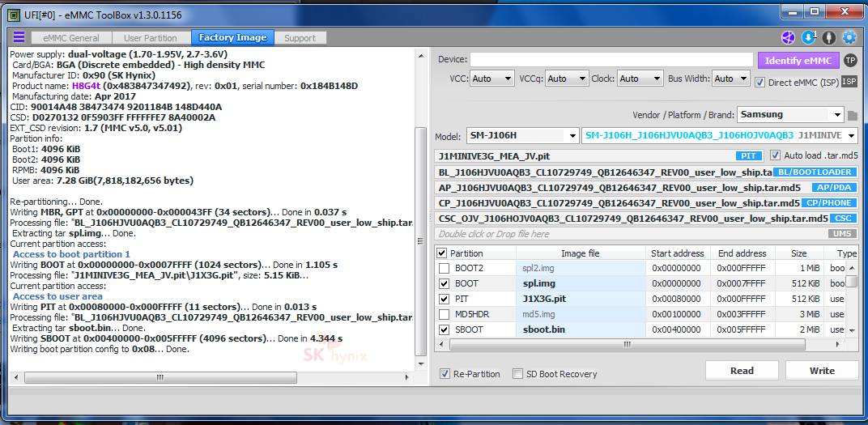Click the Write button
Viewport: 868px width, 425px height.
[822, 371]
